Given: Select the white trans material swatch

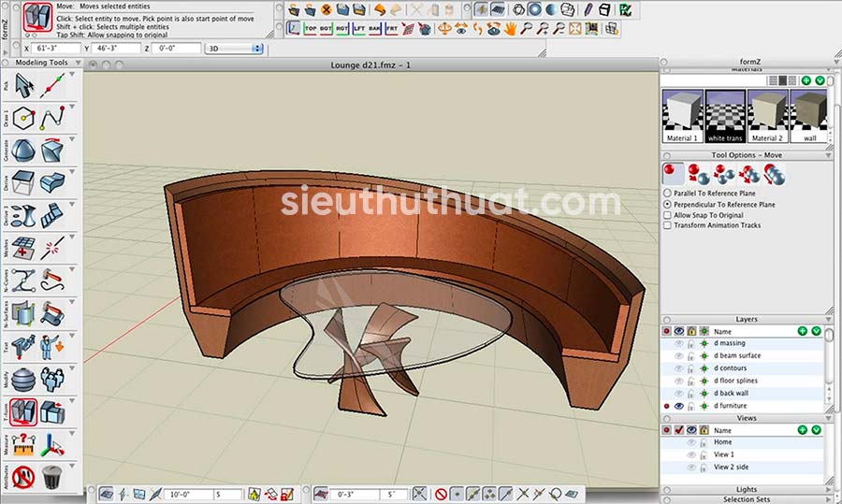Looking at the screenshot, I should (725, 116).
